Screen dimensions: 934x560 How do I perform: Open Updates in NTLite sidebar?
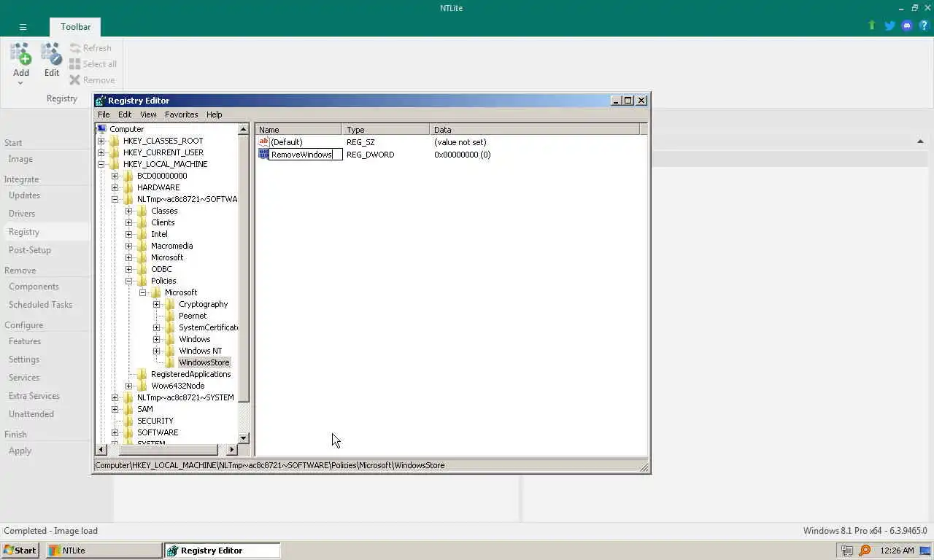[24, 195]
